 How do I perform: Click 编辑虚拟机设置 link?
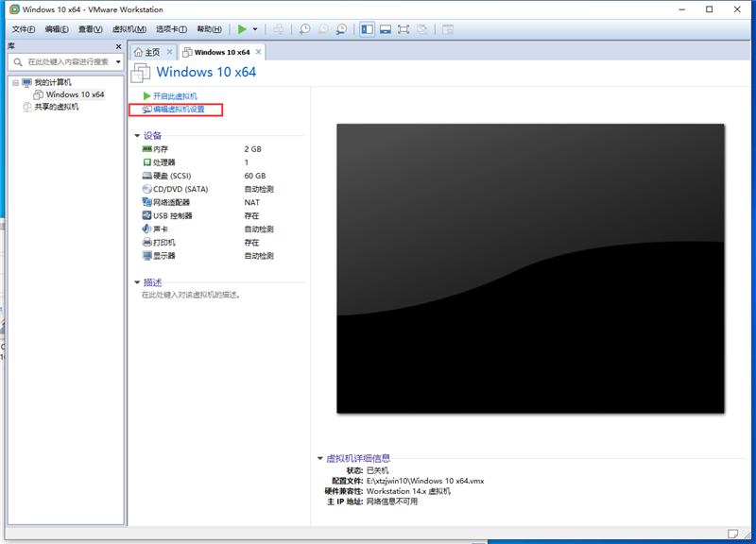180,110
